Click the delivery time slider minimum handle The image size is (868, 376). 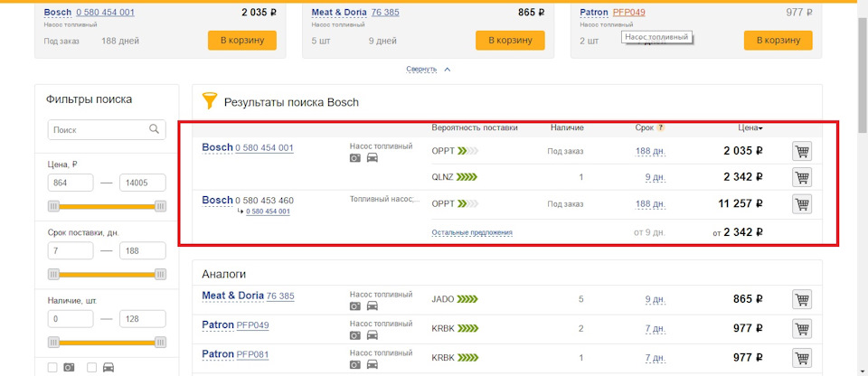(53, 275)
